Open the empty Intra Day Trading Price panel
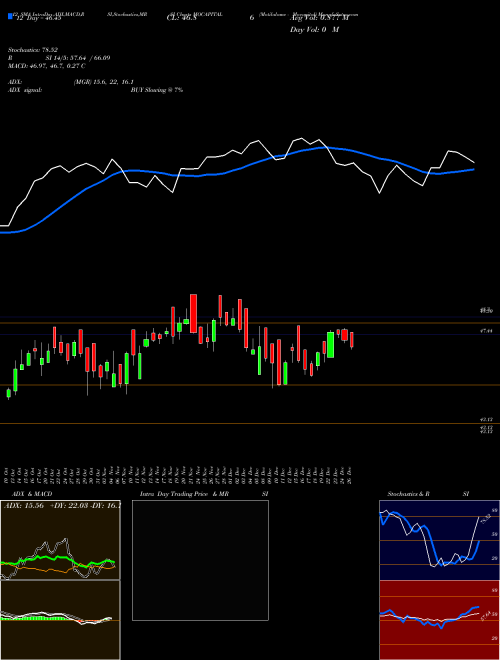Image resolution: width=500 pixels, height=660 pixels. tap(200, 560)
